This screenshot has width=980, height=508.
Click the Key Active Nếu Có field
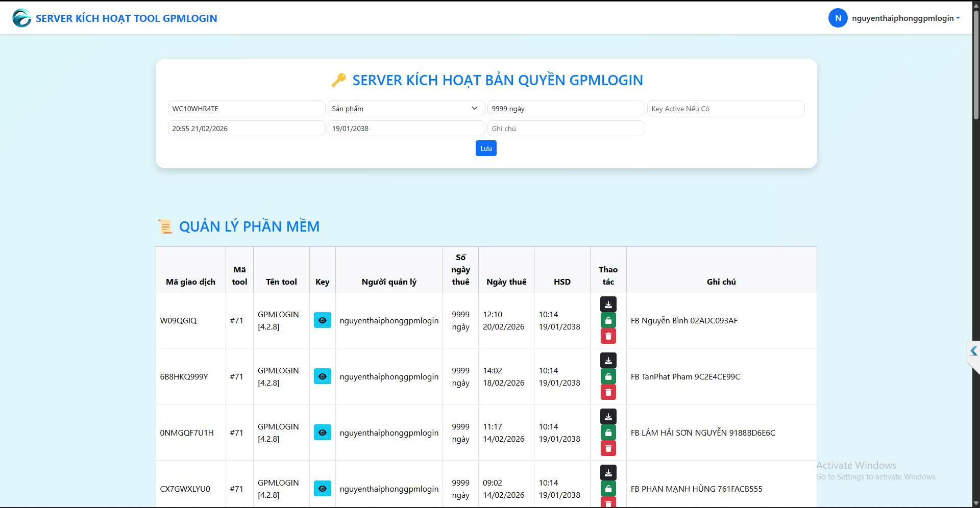click(725, 109)
